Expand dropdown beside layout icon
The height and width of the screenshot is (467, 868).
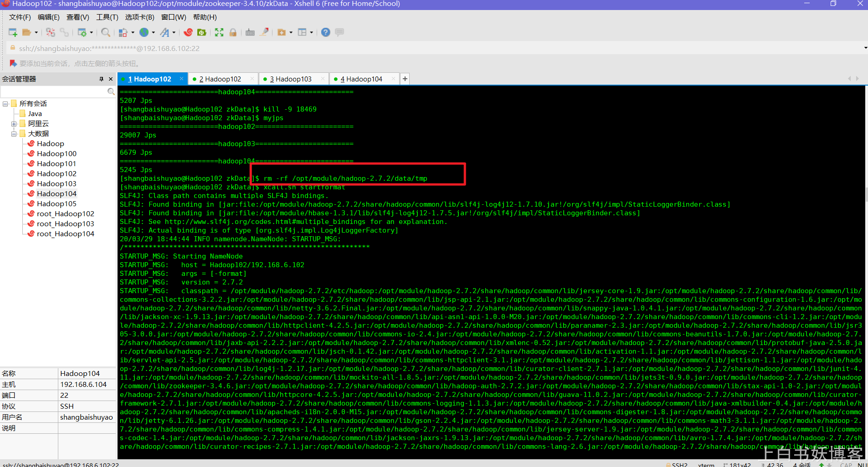(312, 32)
